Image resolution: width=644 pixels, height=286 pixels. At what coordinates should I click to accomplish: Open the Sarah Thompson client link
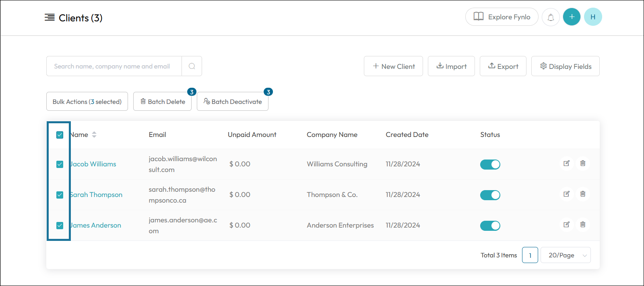(x=96, y=195)
